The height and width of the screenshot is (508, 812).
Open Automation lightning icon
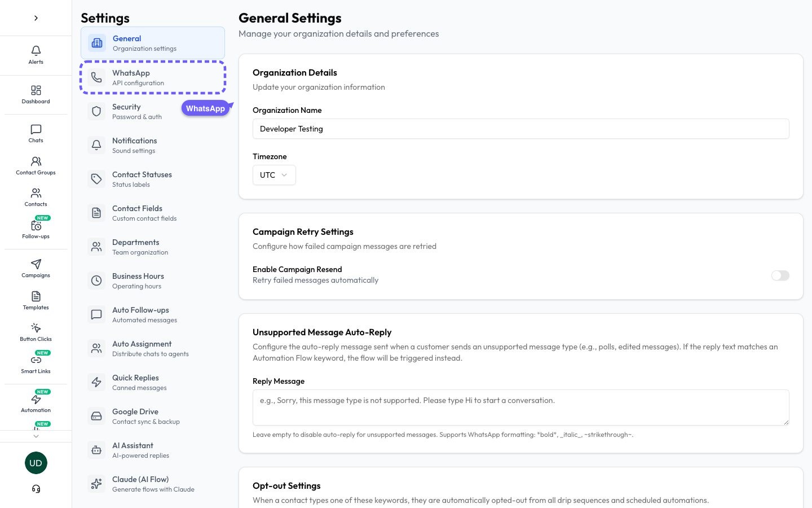36,399
